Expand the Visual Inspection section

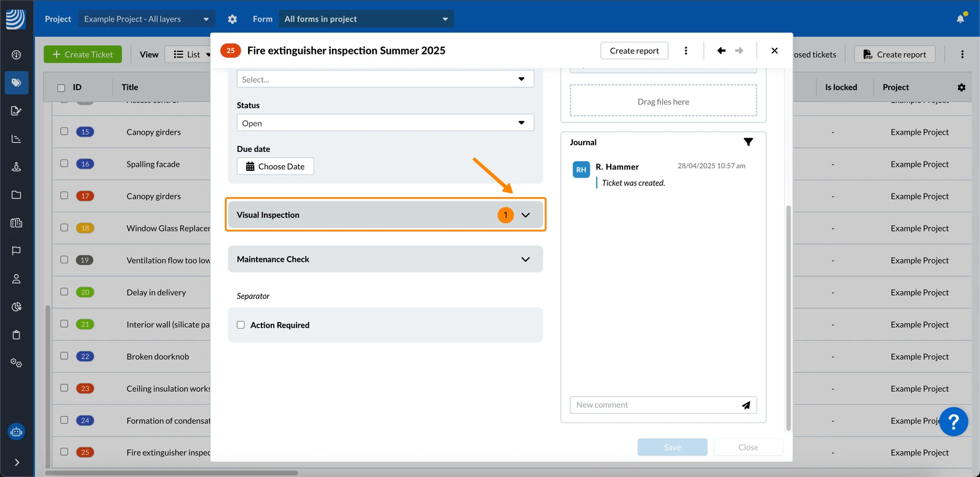pyautogui.click(x=385, y=215)
